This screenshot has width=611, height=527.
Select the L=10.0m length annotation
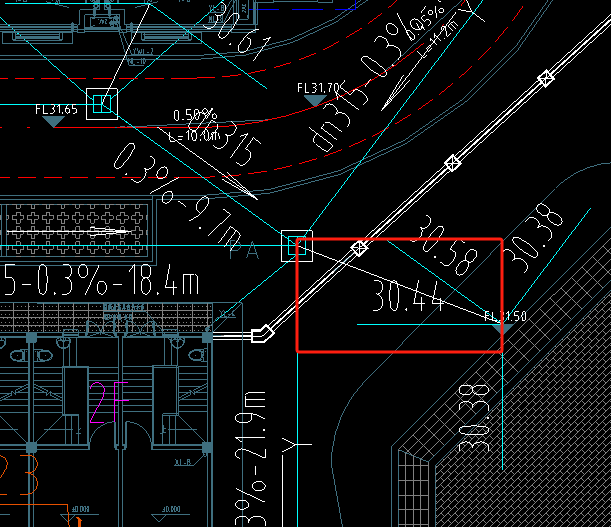194,136
